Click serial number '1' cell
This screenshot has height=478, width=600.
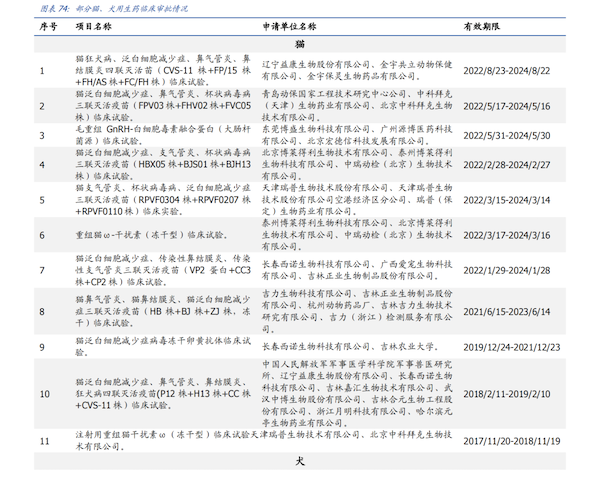point(42,71)
